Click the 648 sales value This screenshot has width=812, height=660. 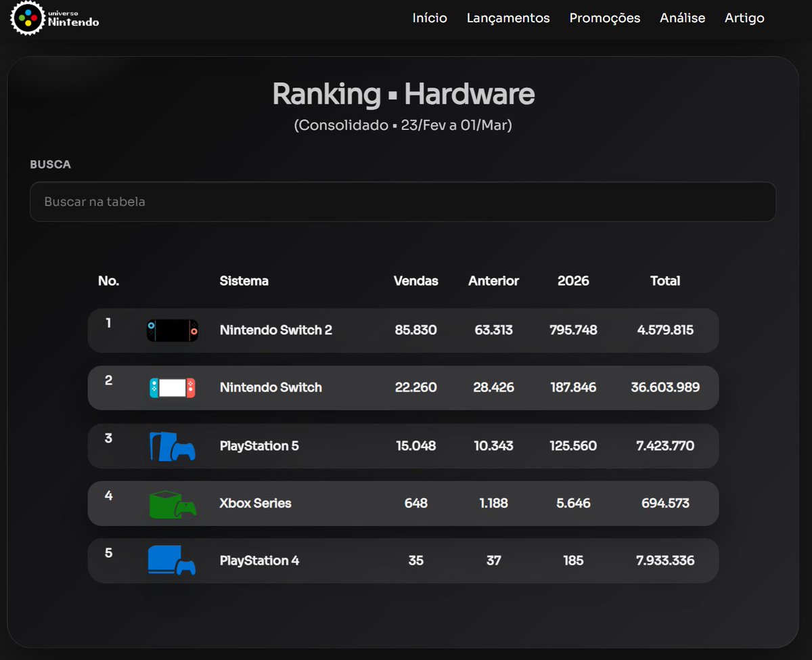(x=416, y=503)
